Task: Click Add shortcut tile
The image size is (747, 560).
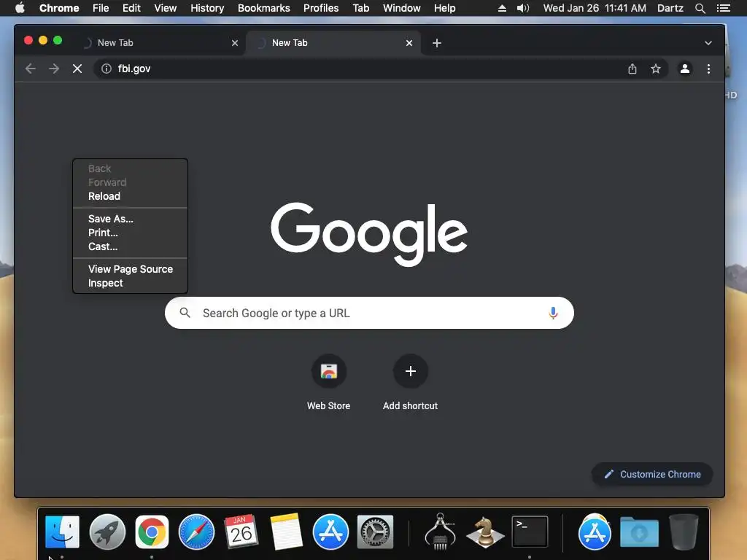Action: (x=410, y=382)
